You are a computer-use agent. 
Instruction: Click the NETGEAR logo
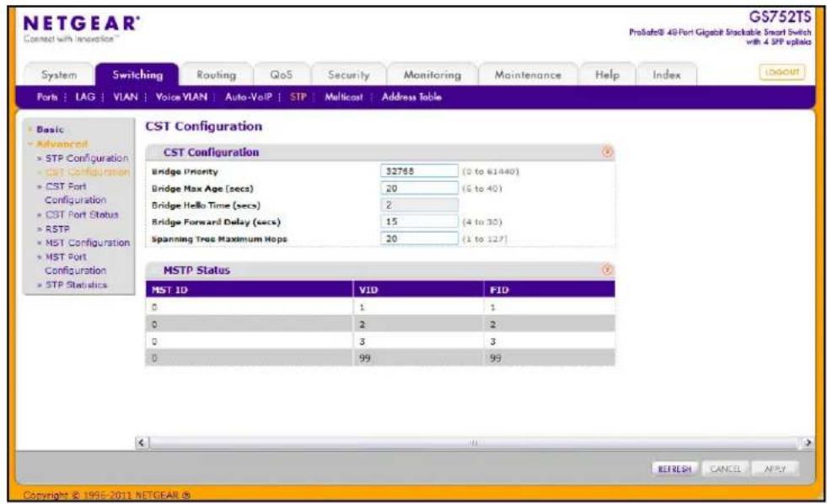[x=82, y=24]
